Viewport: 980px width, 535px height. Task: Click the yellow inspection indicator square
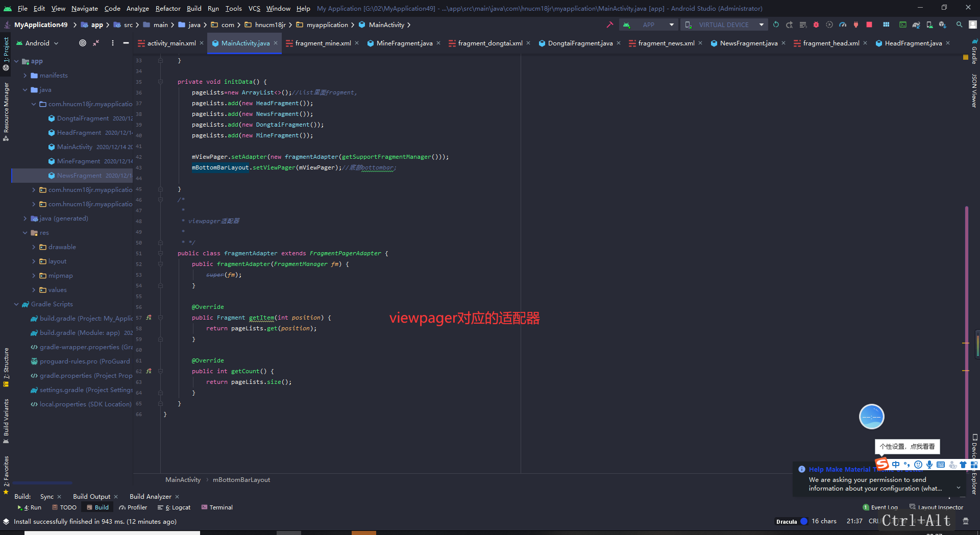point(966,58)
